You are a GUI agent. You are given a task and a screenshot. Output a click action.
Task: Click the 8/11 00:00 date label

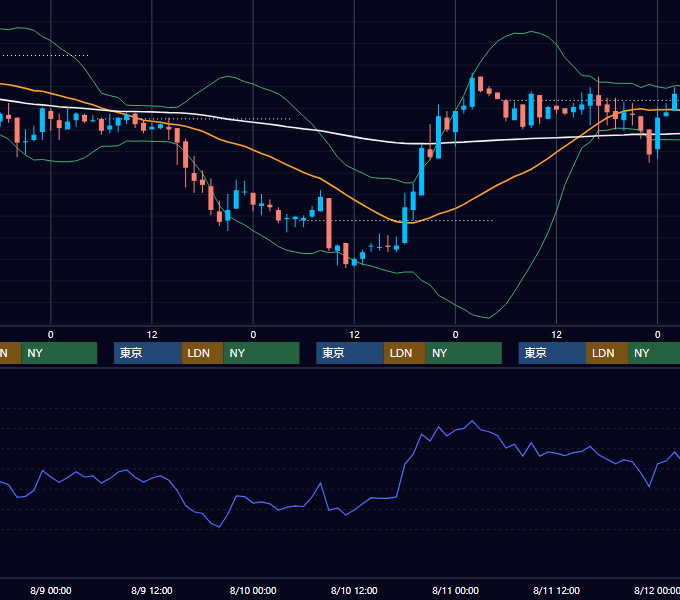click(455, 590)
